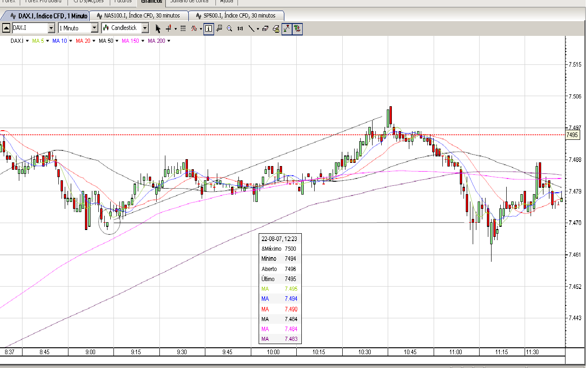
Task: Switch to NAS100.I 30 minutos chart tab
Action: [x=138, y=16]
